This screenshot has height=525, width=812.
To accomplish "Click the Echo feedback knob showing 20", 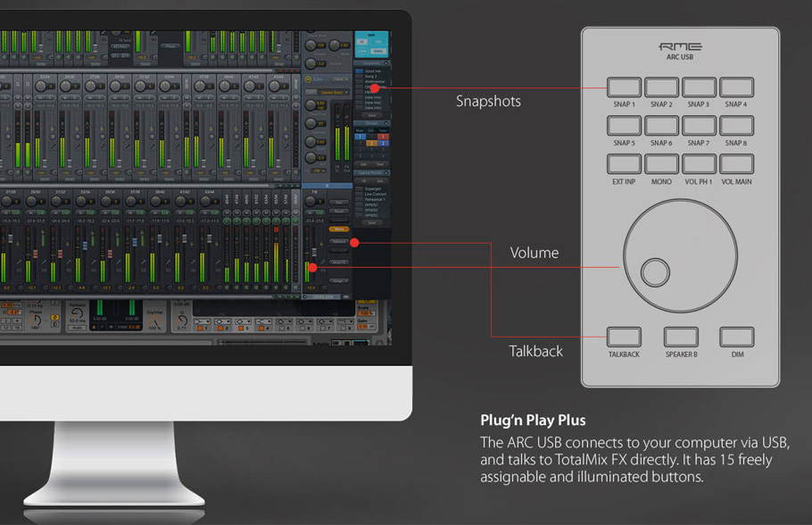I will click(311, 123).
